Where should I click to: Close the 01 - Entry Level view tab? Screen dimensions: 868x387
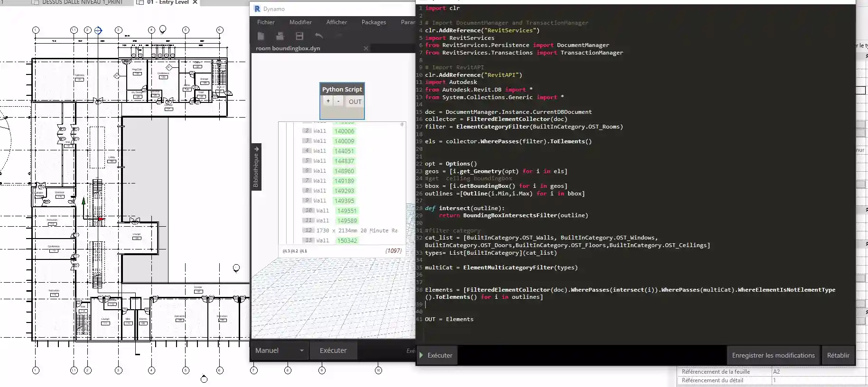tap(195, 2)
